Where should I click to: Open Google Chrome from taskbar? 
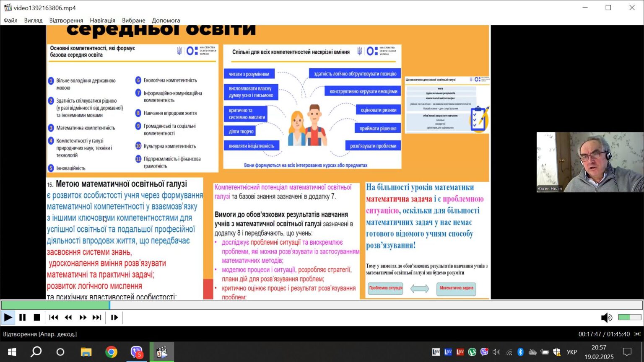pyautogui.click(x=111, y=352)
